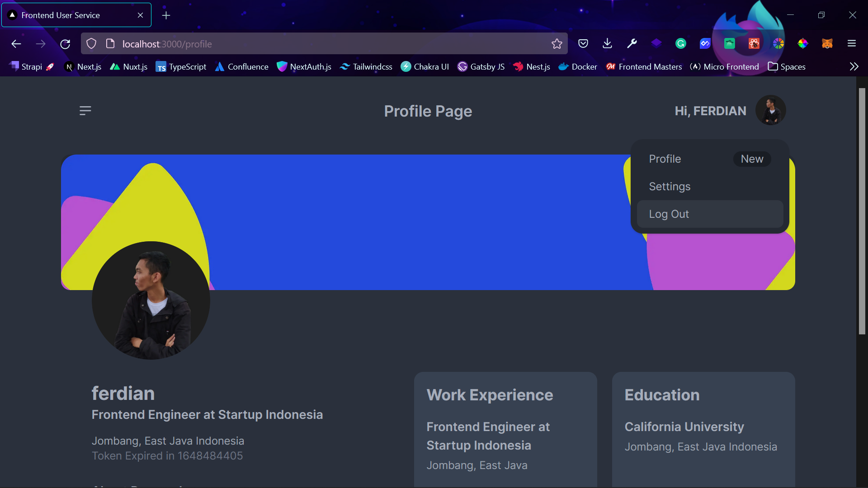This screenshot has height=488, width=868.
Task: Select Profile from the user menu
Action: coord(665,159)
